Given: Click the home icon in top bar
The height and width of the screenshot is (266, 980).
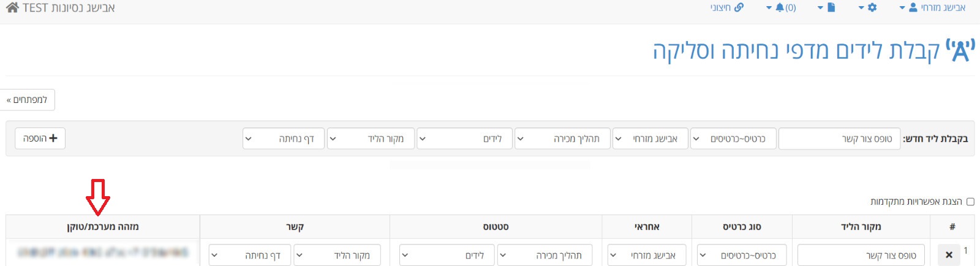Looking at the screenshot, I should 12,8.
